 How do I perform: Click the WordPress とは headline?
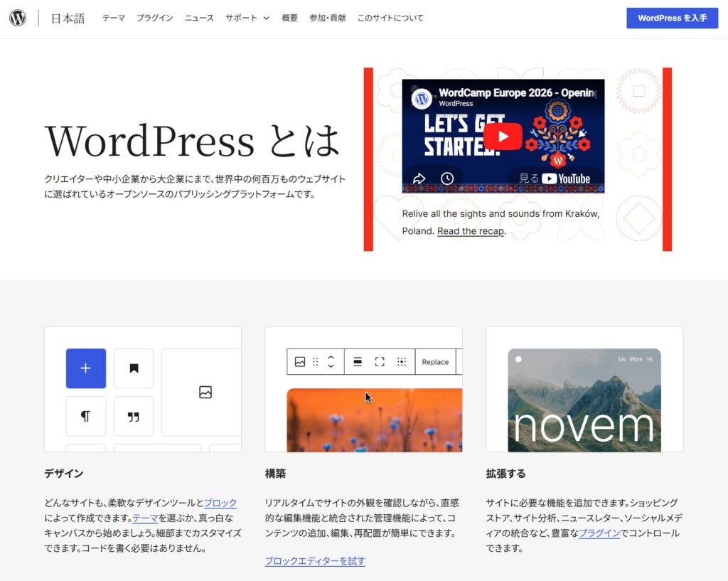(192, 140)
